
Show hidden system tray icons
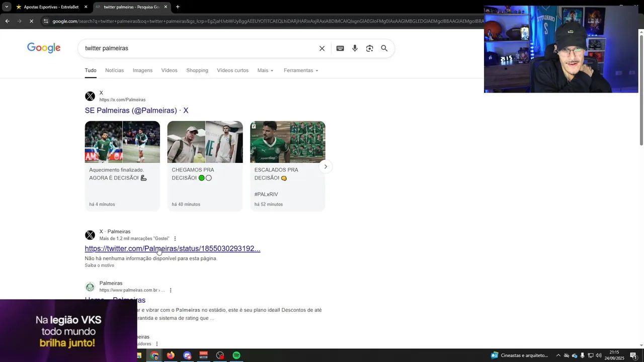click(558, 355)
